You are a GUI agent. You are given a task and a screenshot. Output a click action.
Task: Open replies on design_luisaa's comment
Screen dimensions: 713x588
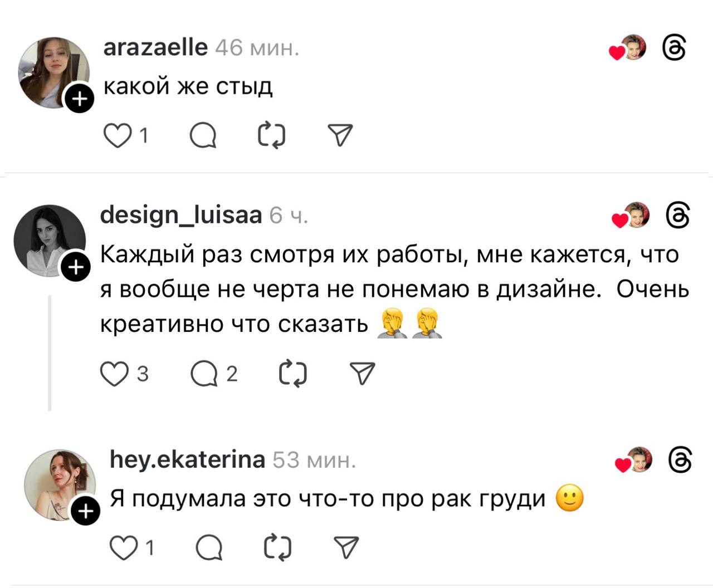point(204,374)
